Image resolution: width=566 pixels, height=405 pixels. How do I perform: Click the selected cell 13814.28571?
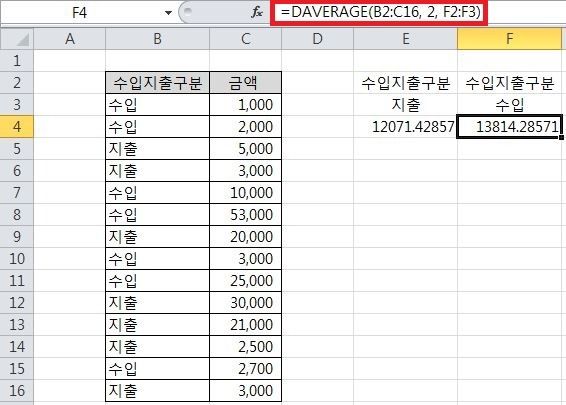[509, 127]
